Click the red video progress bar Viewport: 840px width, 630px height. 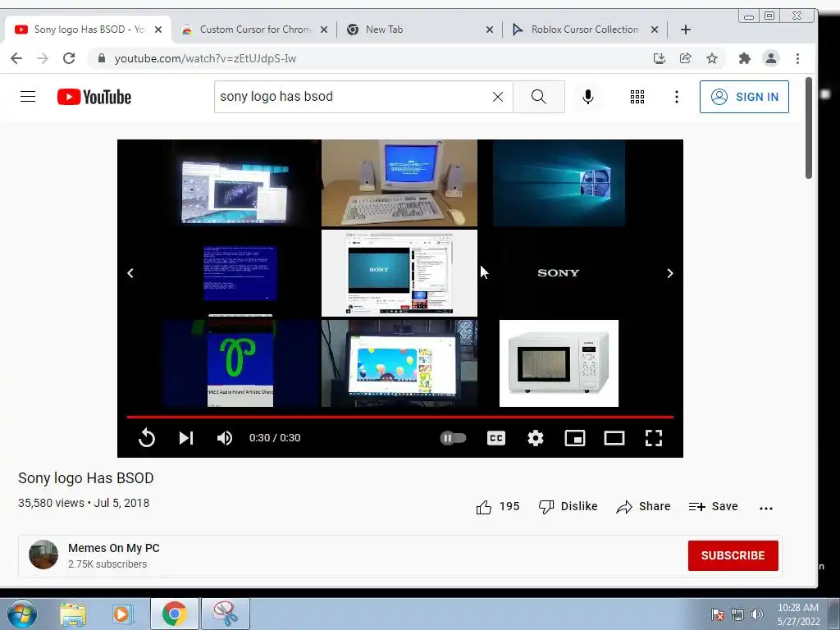tap(399, 416)
